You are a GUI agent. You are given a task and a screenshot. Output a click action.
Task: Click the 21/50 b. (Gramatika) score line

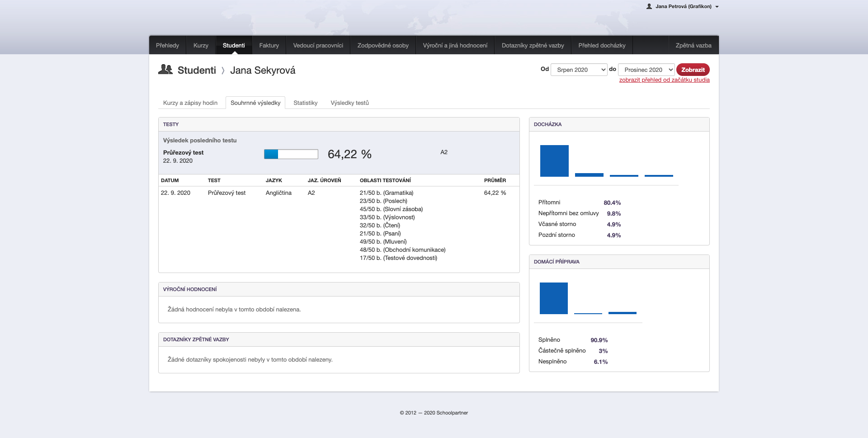pos(387,193)
